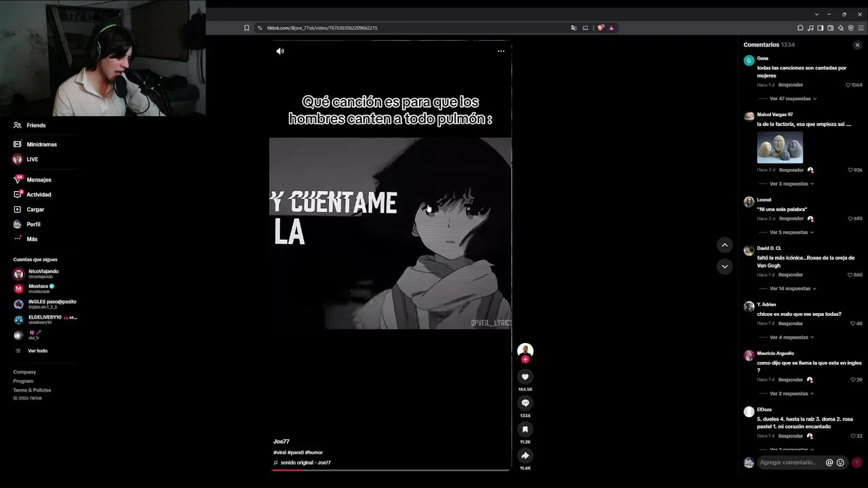Open Gena's profile avatar in comments
Viewport: 868px width, 488px height.
749,61
